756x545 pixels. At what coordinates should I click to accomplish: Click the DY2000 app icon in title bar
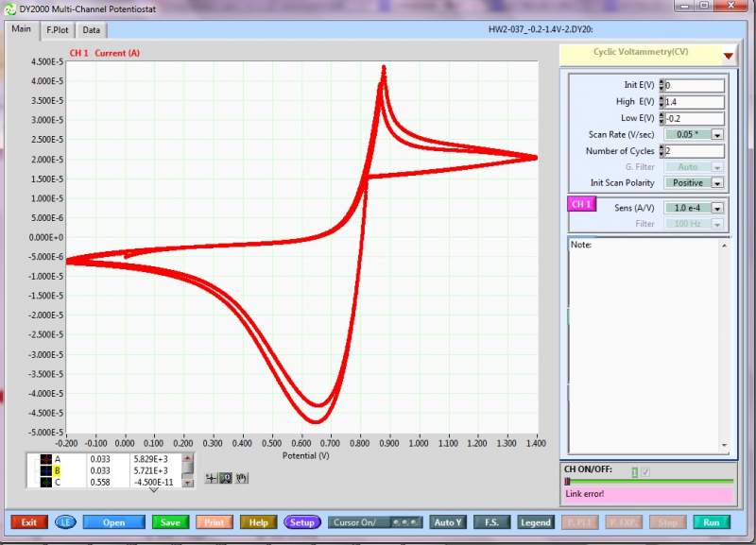point(9,9)
